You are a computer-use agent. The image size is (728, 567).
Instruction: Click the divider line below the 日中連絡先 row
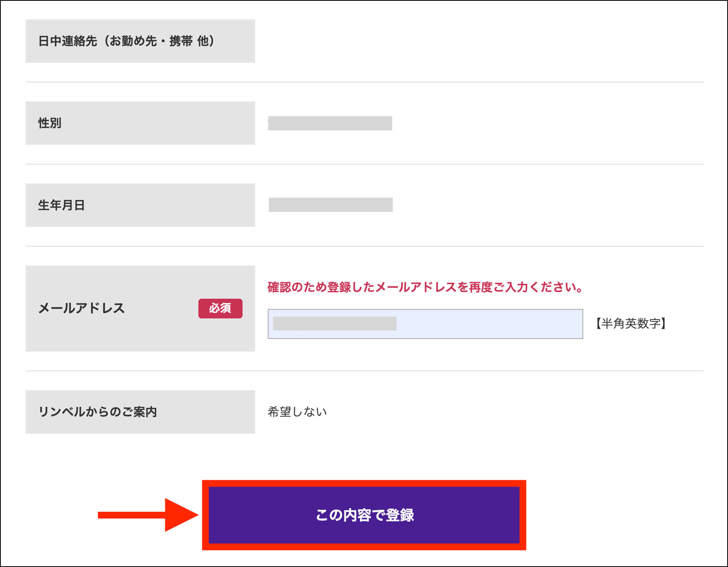364,82
